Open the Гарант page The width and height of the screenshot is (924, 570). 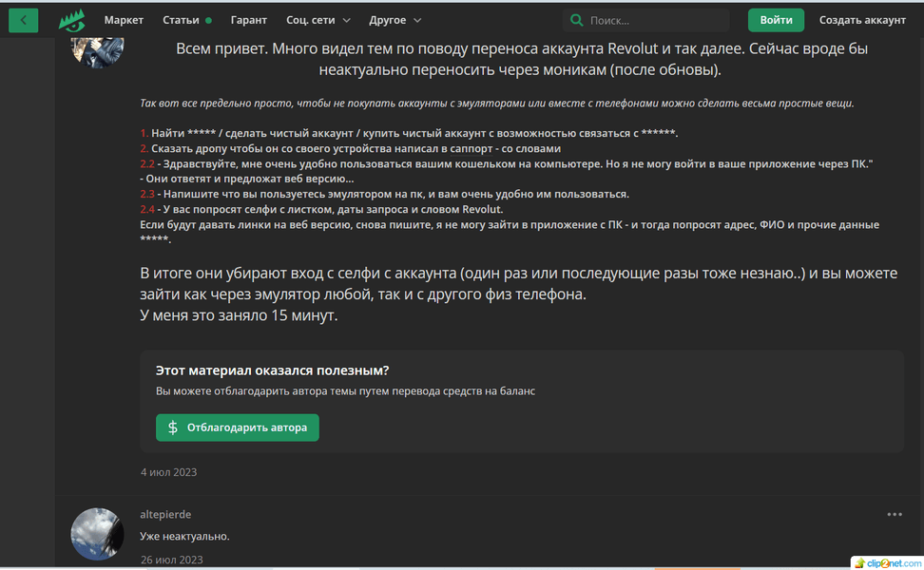tap(249, 20)
